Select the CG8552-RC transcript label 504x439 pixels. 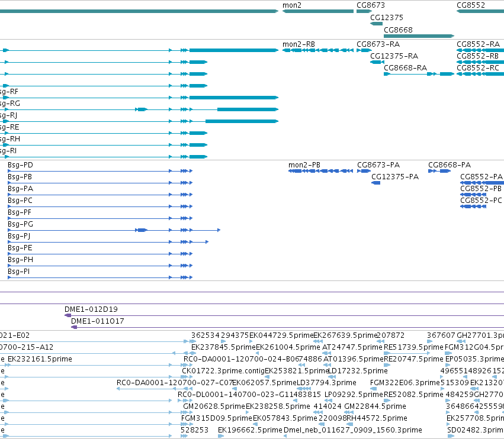478,68
